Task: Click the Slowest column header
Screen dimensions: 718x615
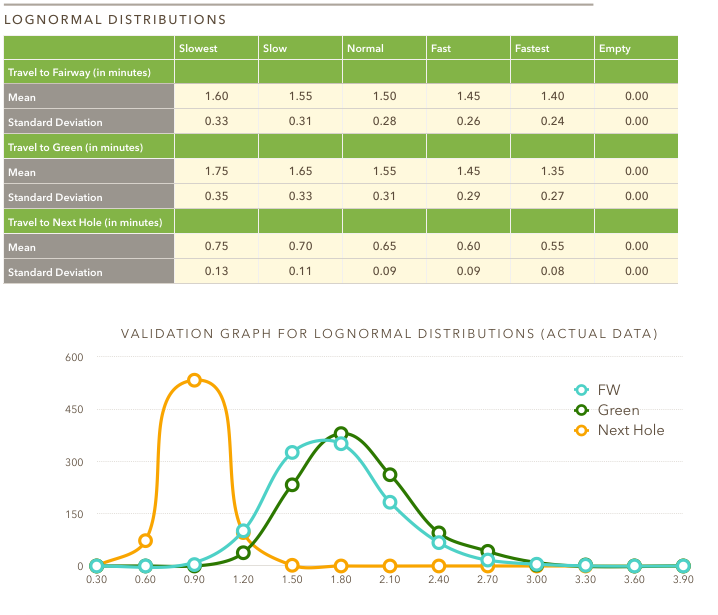Action: tap(198, 48)
